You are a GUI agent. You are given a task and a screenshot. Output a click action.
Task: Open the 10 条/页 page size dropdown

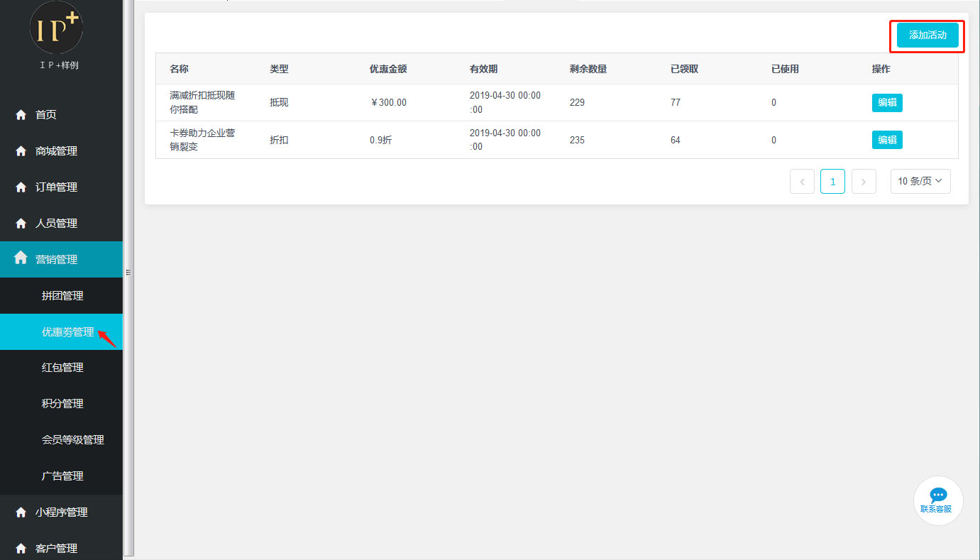(920, 182)
